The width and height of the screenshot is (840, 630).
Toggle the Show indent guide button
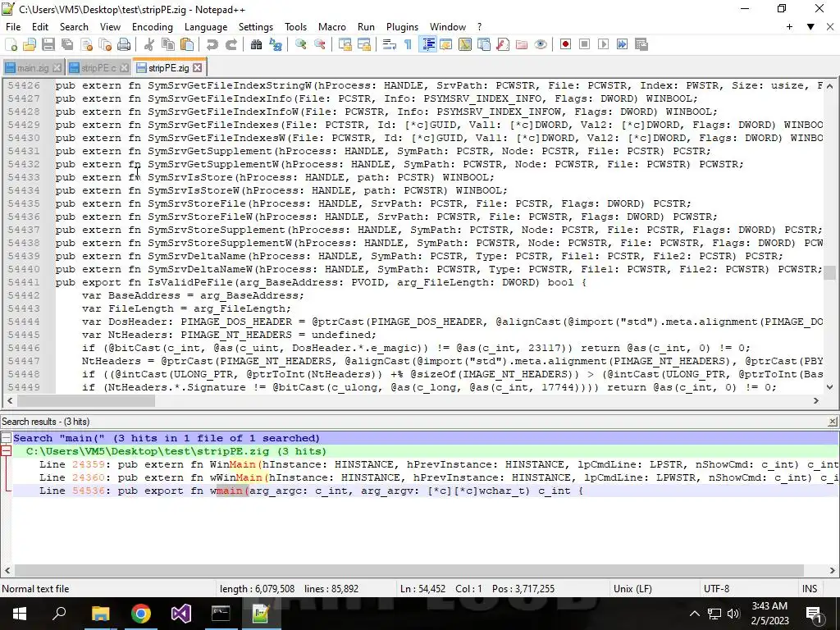click(427, 44)
